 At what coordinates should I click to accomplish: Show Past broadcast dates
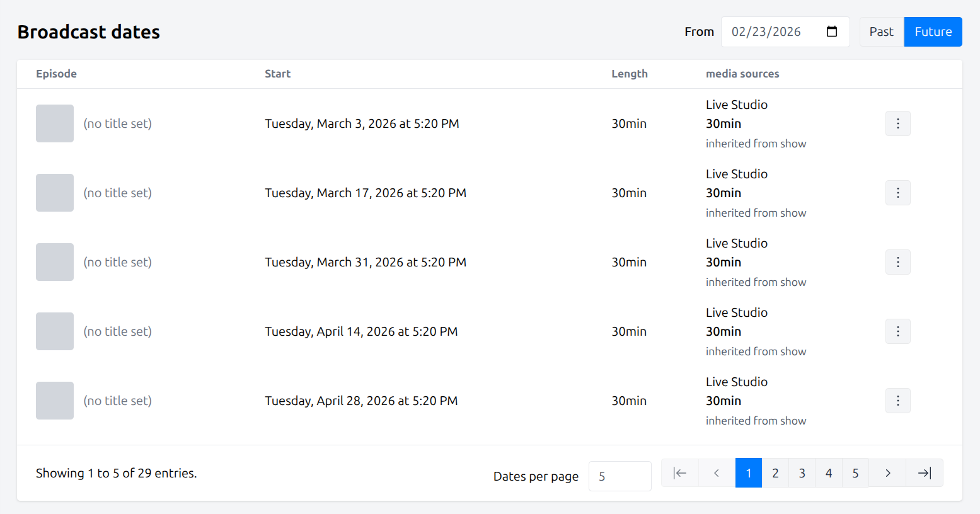click(882, 31)
